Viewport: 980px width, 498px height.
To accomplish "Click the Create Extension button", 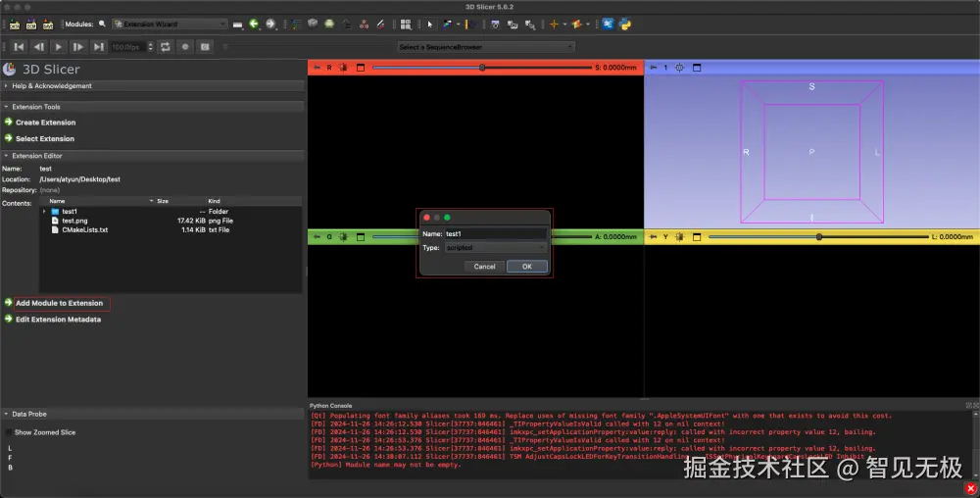I will point(45,123).
